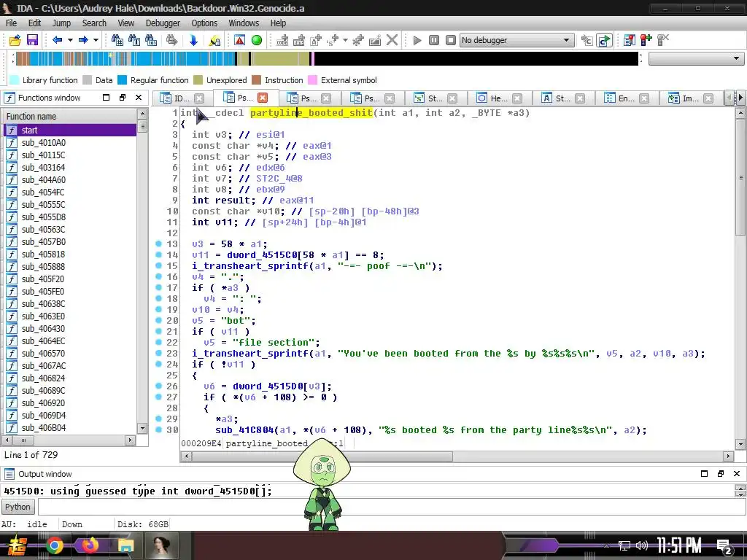
Task: Click the green circle toolbar icon
Action: (x=257, y=41)
